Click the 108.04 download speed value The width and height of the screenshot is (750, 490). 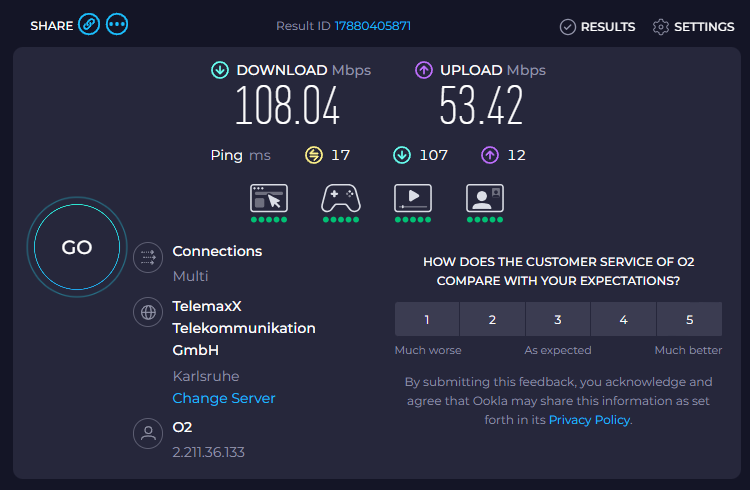[x=287, y=105]
